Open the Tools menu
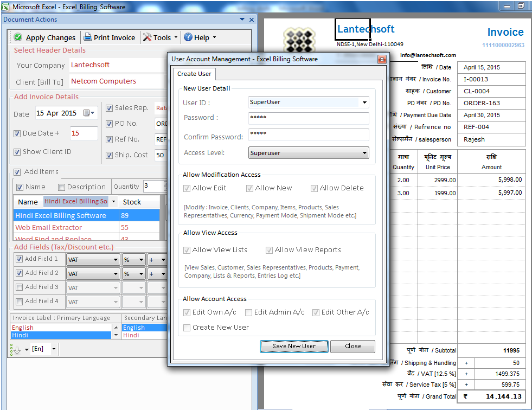 161,37
